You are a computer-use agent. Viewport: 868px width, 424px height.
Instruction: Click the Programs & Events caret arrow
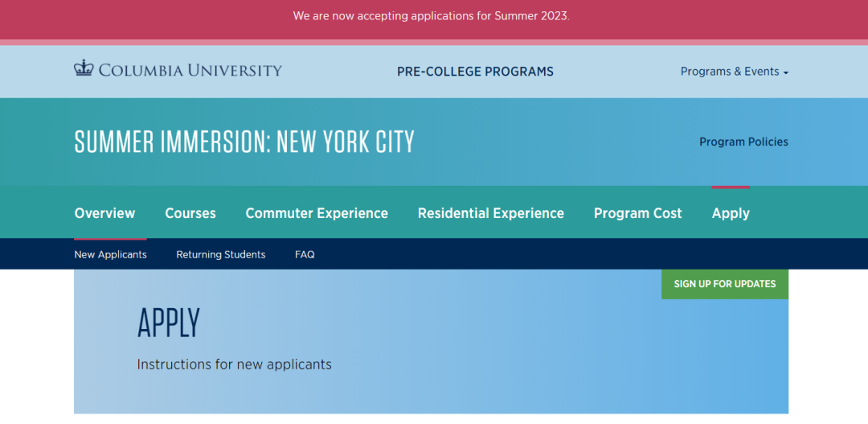tap(786, 72)
